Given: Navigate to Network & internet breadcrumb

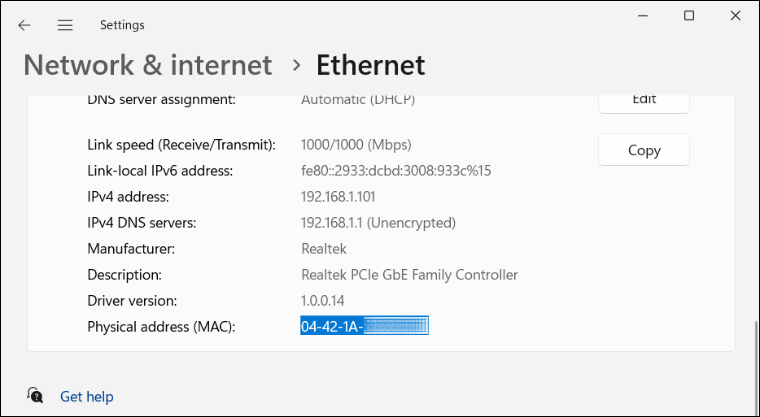Looking at the screenshot, I should 148,65.
